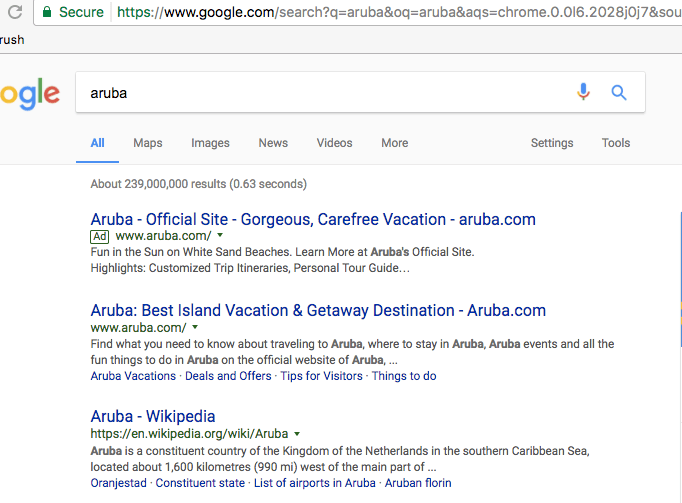Select the browser address bar URL
682x503 pixels.
click(x=398, y=12)
